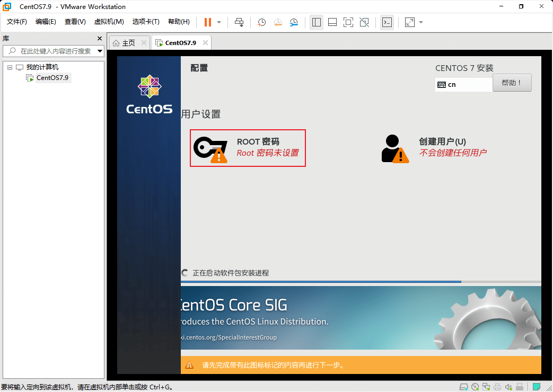
Task: Revert to the previous snapshot
Action: pyautogui.click(x=278, y=22)
